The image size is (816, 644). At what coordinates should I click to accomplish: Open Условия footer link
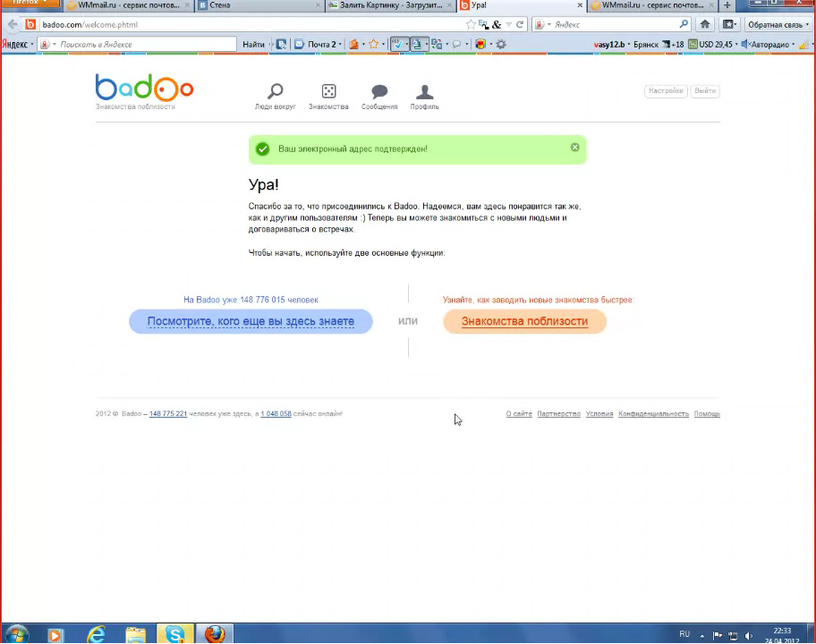[599, 413]
